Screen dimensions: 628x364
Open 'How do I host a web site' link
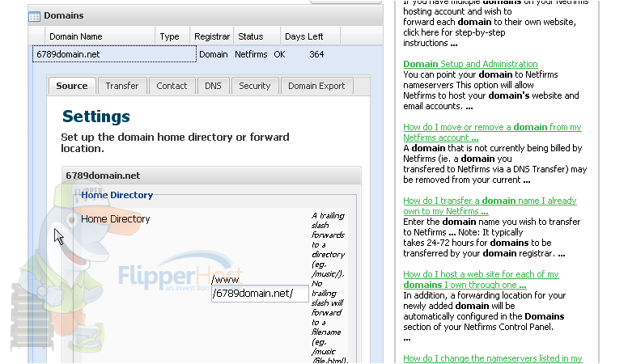click(481, 280)
